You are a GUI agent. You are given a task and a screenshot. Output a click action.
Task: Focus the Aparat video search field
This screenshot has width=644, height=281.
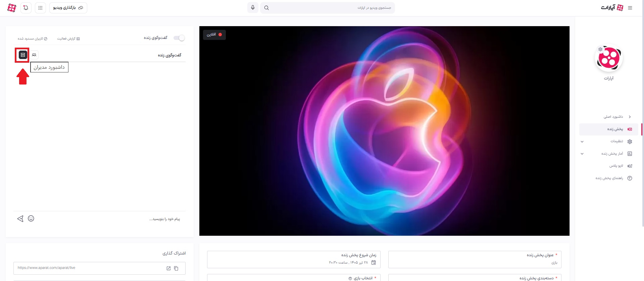[x=328, y=8]
